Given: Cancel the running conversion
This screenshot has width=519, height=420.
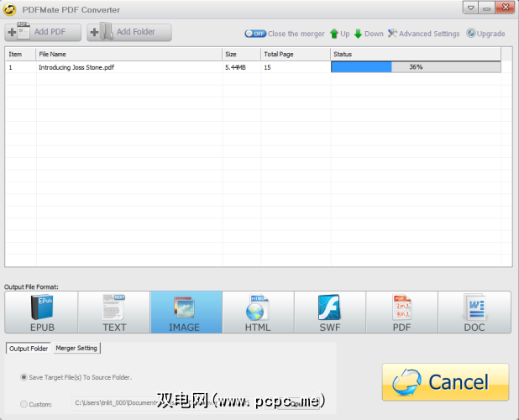Looking at the screenshot, I should (446, 382).
